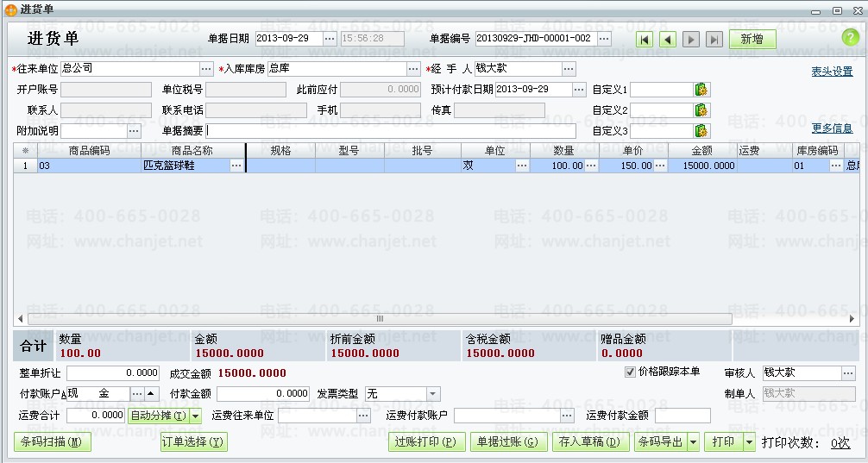Click the 新增 button
Screen dimensions: 868x463
pyautogui.click(x=752, y=40)
